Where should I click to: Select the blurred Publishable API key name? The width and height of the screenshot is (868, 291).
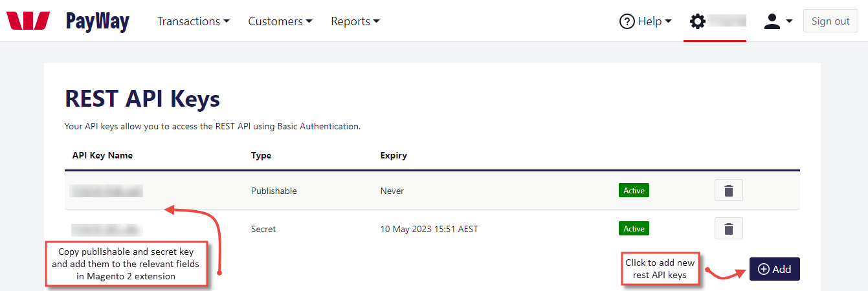click(x=107, y=191)
